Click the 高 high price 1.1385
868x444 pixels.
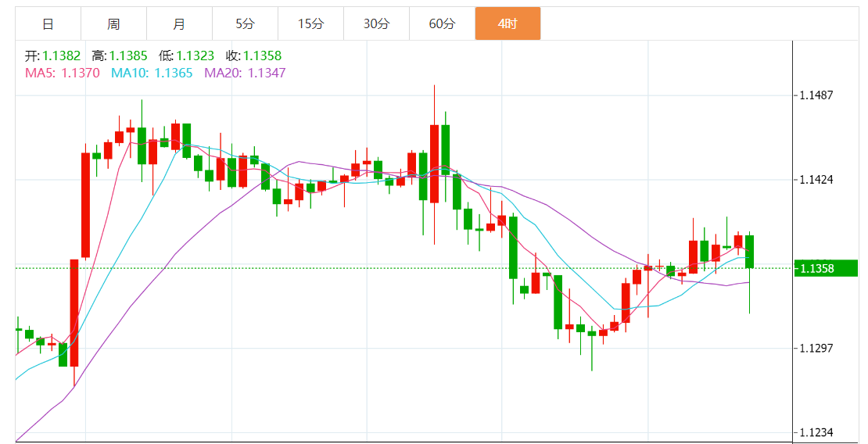point(128,55)
